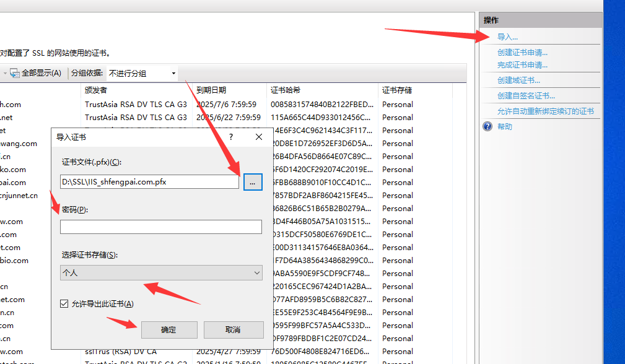Image resolution: width=625 pixels, height=364 pixels.
Task: Open the group-by dropdown (不进行分组)
Action: (142, 73)
